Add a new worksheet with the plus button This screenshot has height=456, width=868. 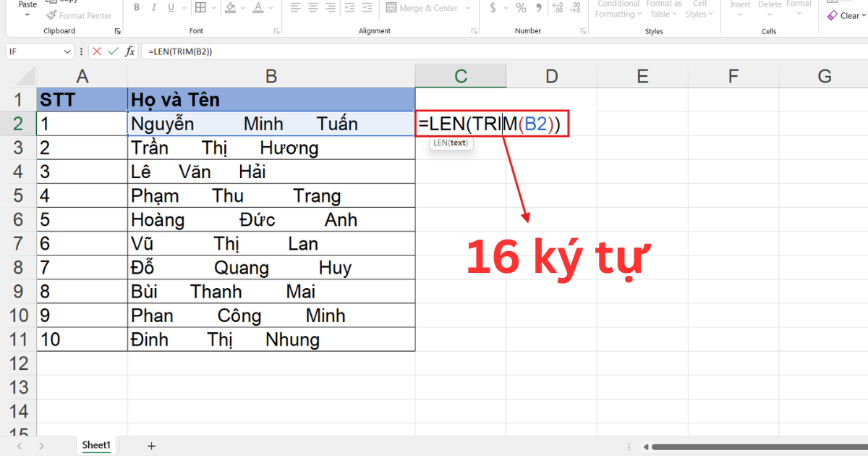[150, 445]
